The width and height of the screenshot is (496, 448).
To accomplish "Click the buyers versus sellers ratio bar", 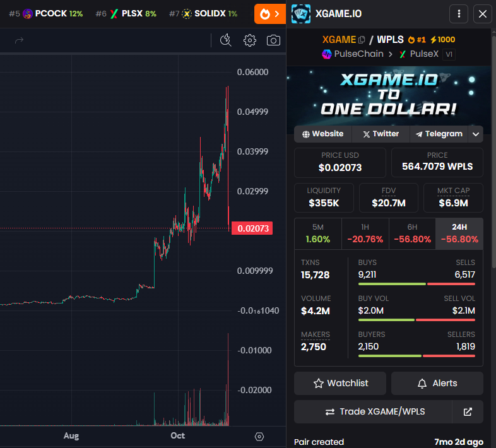I will point(416,356).
